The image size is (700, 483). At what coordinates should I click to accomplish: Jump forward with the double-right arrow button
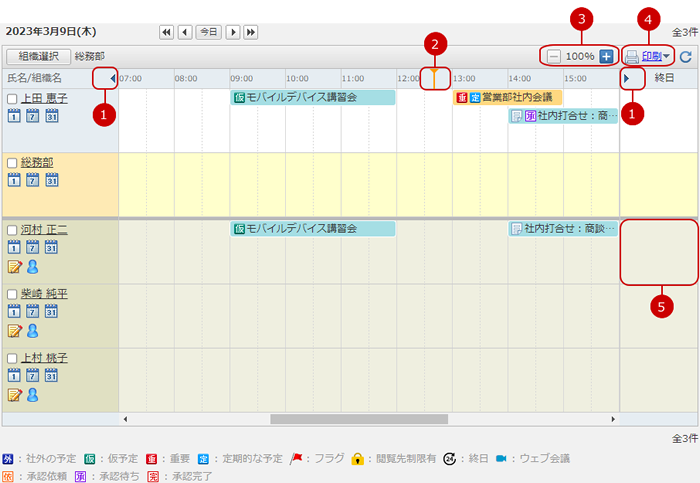coord(250,32)
